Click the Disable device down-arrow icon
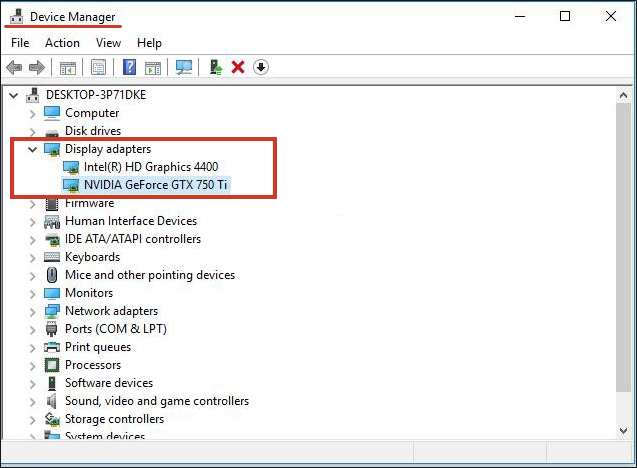 coord(261,67)
